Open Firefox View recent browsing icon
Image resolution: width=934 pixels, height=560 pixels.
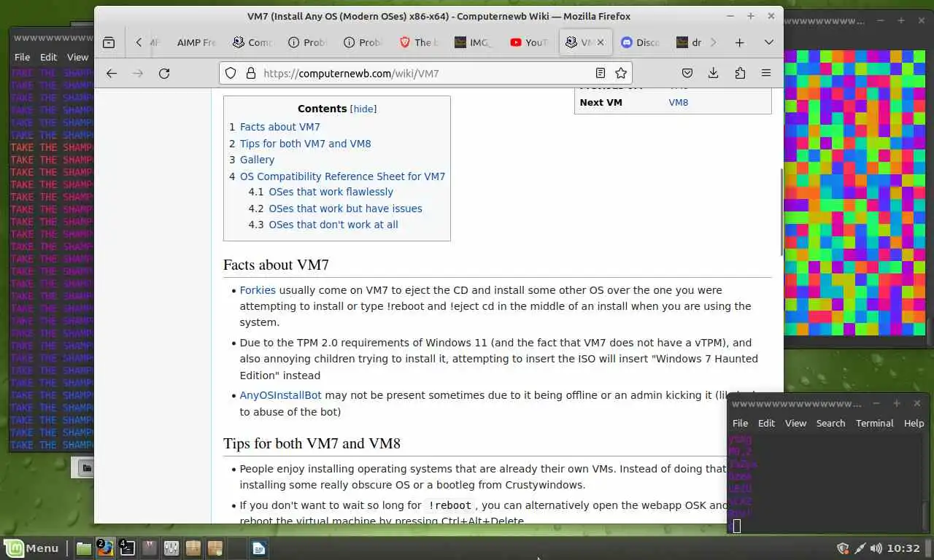coord(109,42)
